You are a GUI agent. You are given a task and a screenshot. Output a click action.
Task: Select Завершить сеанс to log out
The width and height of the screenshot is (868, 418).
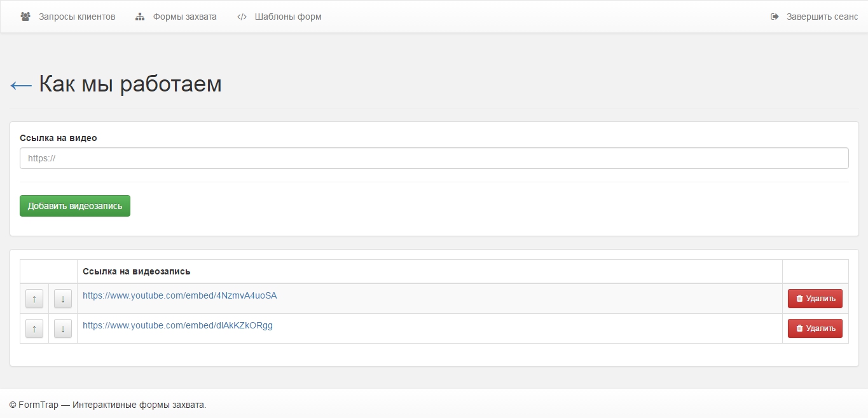(x=822, y=17)
